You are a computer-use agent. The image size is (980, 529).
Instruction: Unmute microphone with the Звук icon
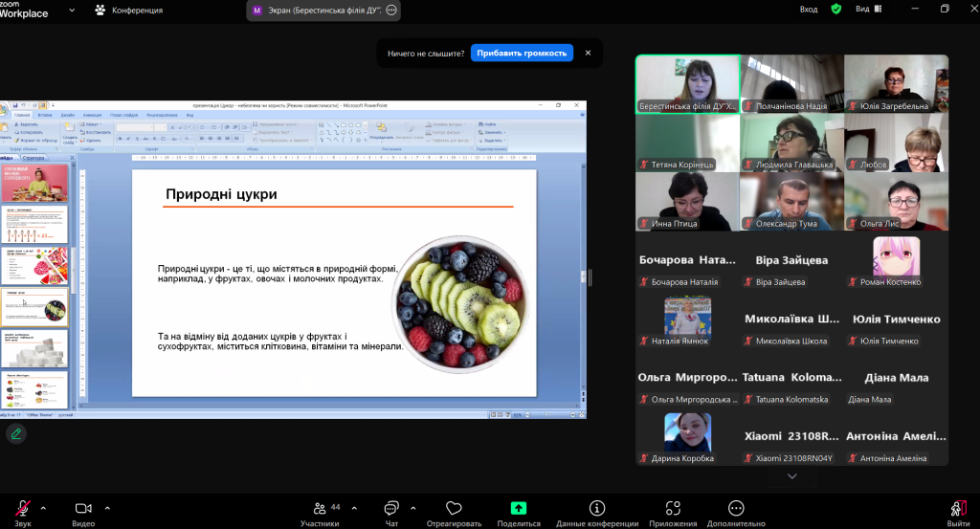[x=23, y=508]
